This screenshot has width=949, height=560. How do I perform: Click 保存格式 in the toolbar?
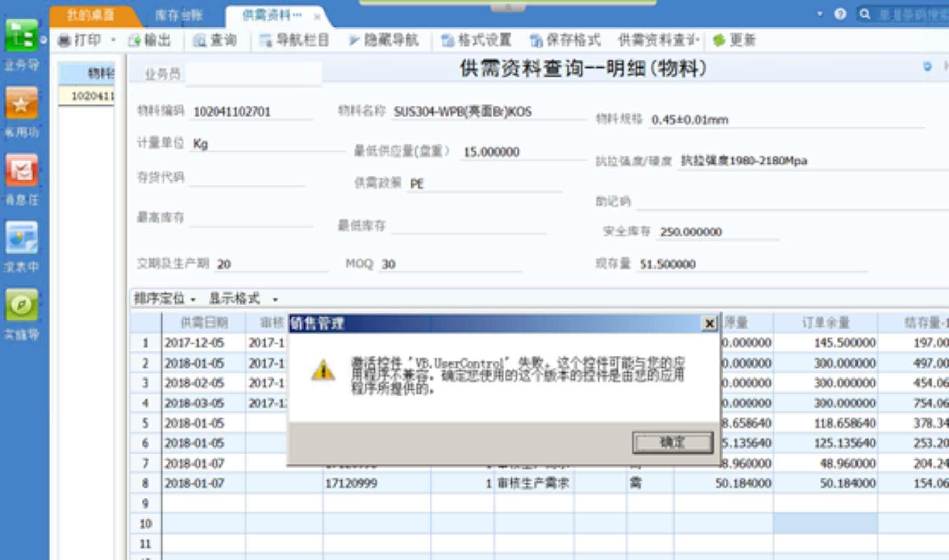click(565, 40)
